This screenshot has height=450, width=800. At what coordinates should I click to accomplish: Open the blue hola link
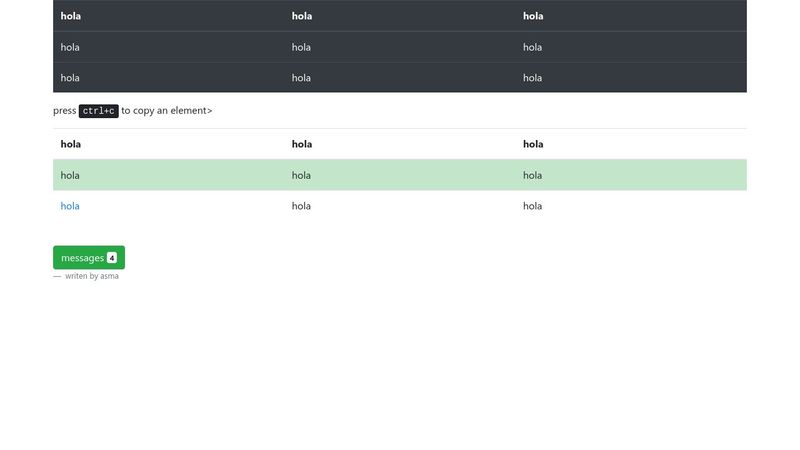pyautogui.click(x=70, y=206)
